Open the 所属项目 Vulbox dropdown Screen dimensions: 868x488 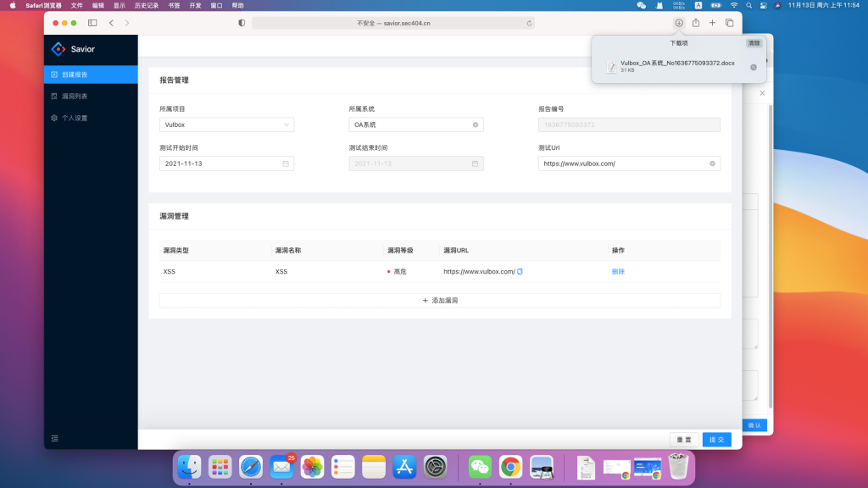227,124
